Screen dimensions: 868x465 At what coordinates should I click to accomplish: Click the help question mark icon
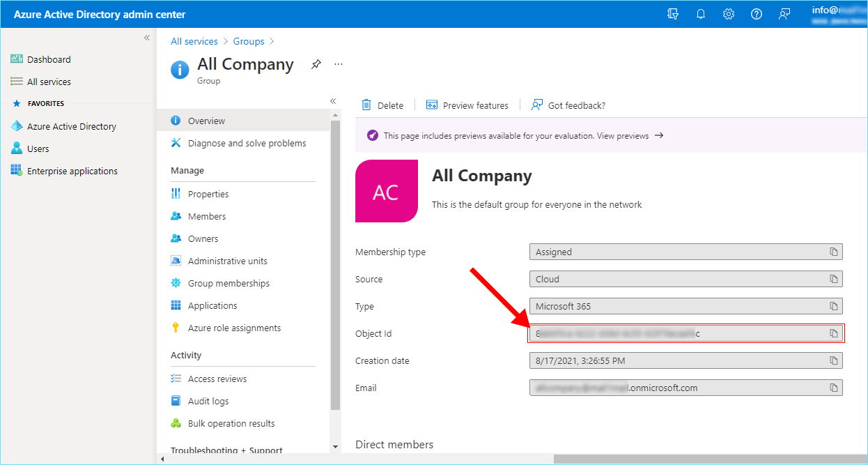click(757, 14)
